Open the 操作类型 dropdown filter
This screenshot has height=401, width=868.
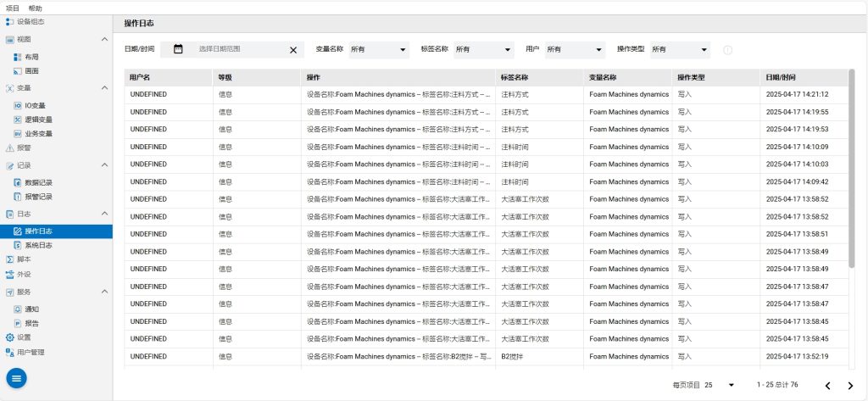[679, 50]
